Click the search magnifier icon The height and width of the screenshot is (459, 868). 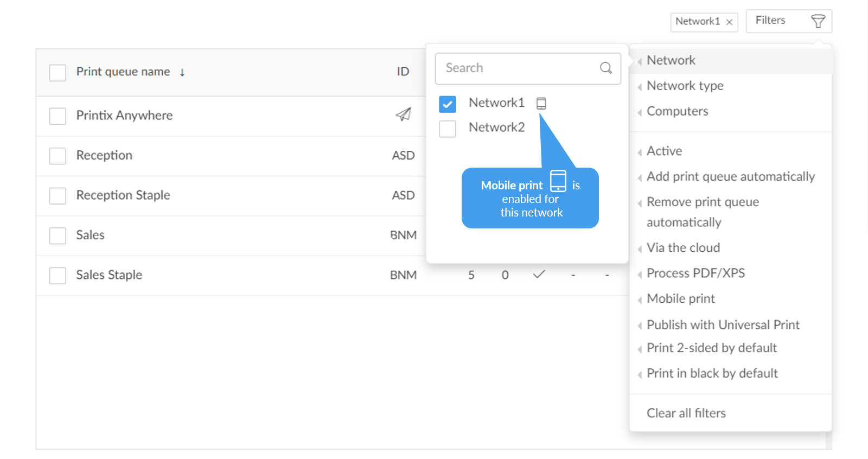pyautogui.click(x=605, y=68)
